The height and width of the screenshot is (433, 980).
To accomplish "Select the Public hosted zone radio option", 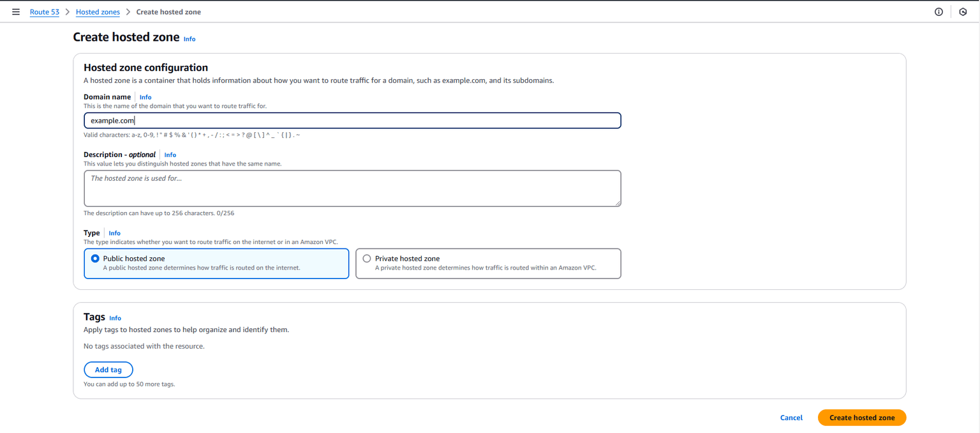I will pos(95,259).
